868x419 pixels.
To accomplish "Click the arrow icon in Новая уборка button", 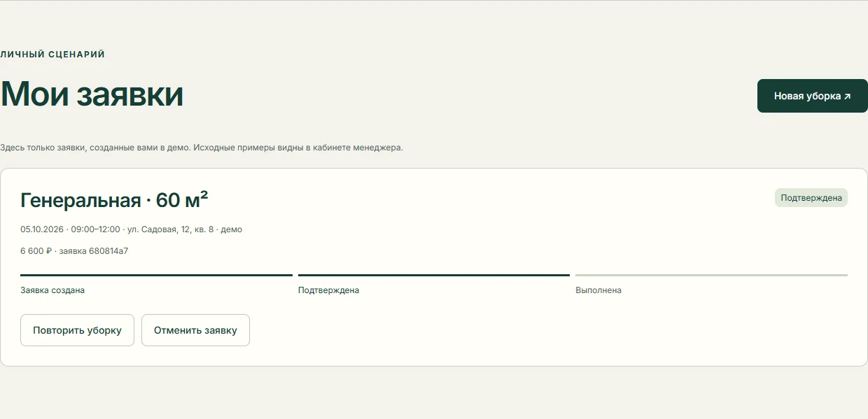I will (x=847, y=97).
